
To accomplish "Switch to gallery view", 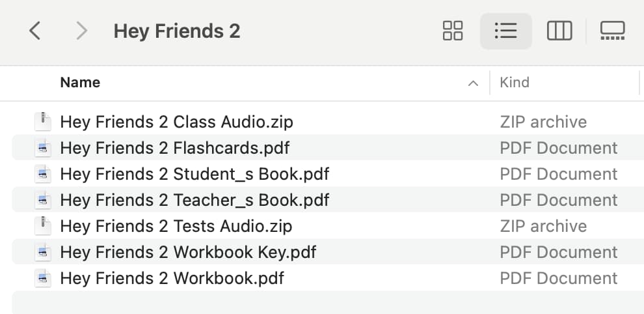I will pyautogui.click(x=612, y=31).
